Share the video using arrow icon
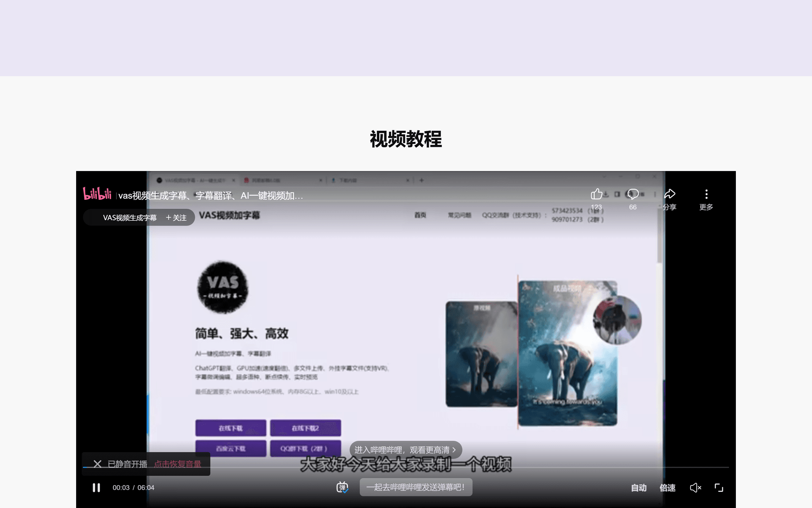Screen dimensions: 812x508 (x=669, y=194)
